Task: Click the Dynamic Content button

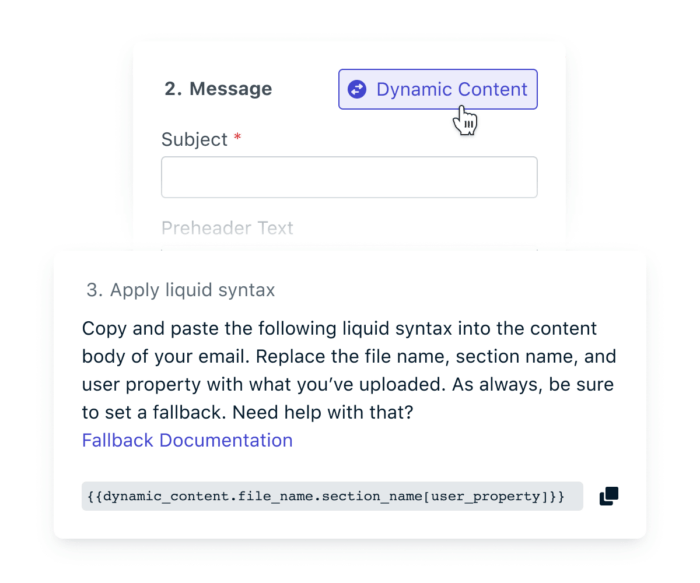Action: tap(437, 89)
